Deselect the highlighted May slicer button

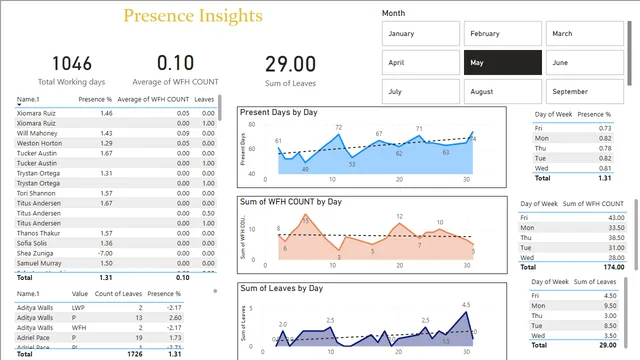pos(502,62)
